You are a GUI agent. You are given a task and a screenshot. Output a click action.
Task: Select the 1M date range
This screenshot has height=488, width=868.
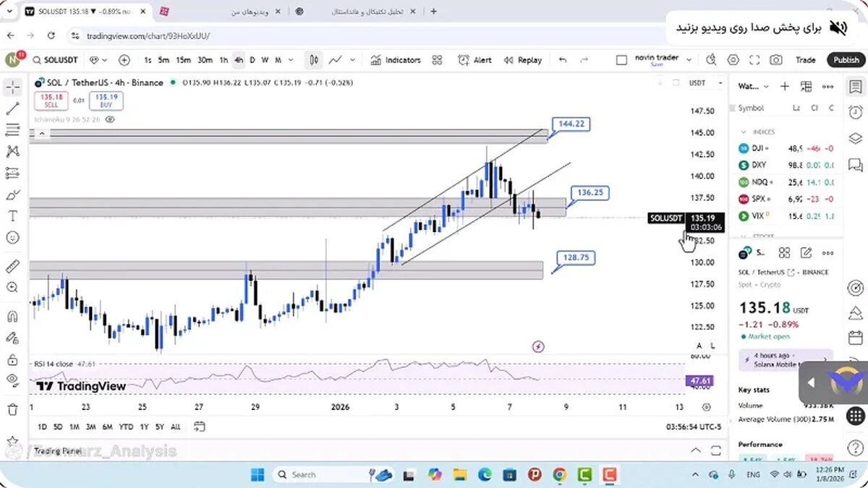pos(75,427)
